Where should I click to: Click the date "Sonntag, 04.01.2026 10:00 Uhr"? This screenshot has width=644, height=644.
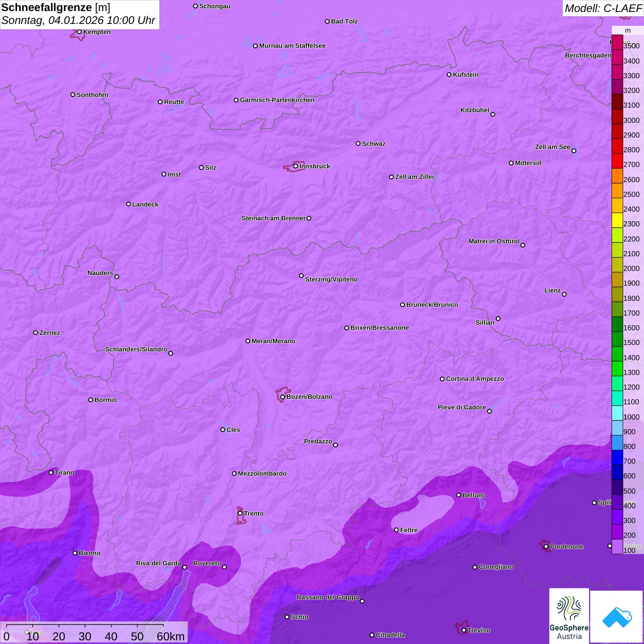[78, 21]
